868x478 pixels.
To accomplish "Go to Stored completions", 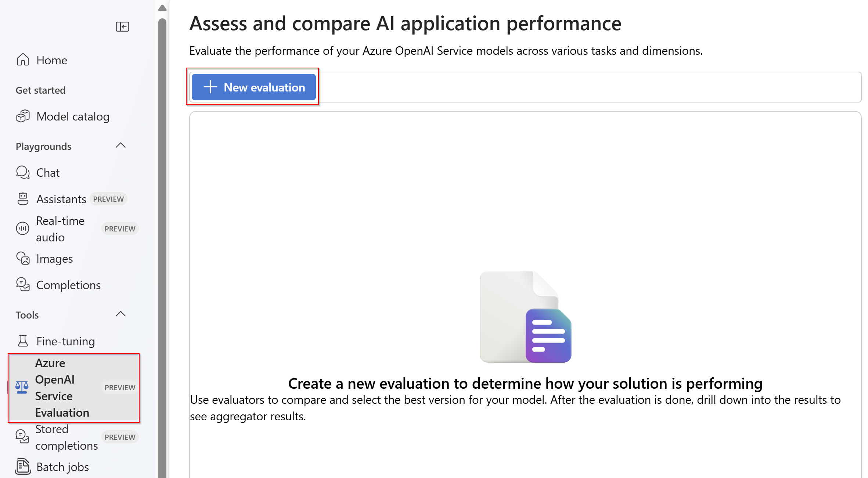I will click(66, 437).
